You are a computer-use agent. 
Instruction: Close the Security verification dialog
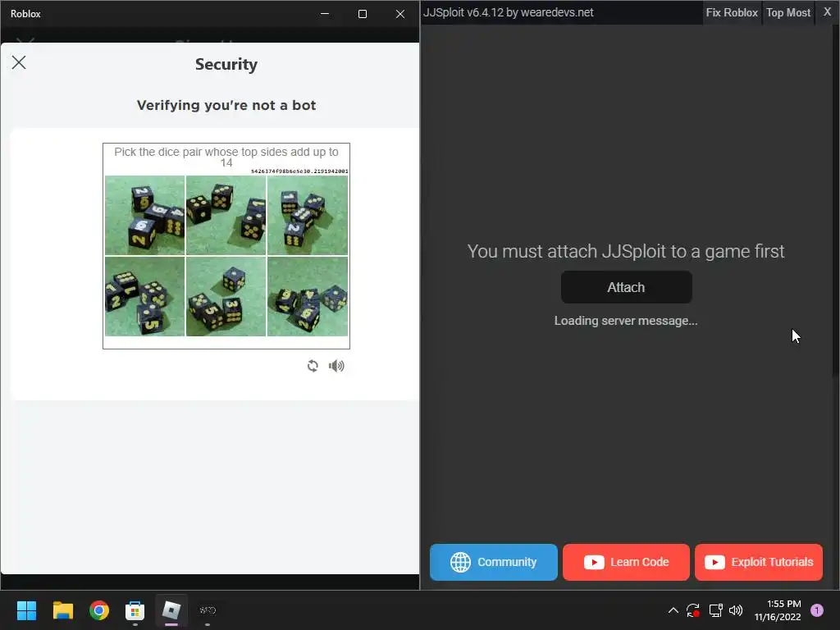click(x=19, y=62)
